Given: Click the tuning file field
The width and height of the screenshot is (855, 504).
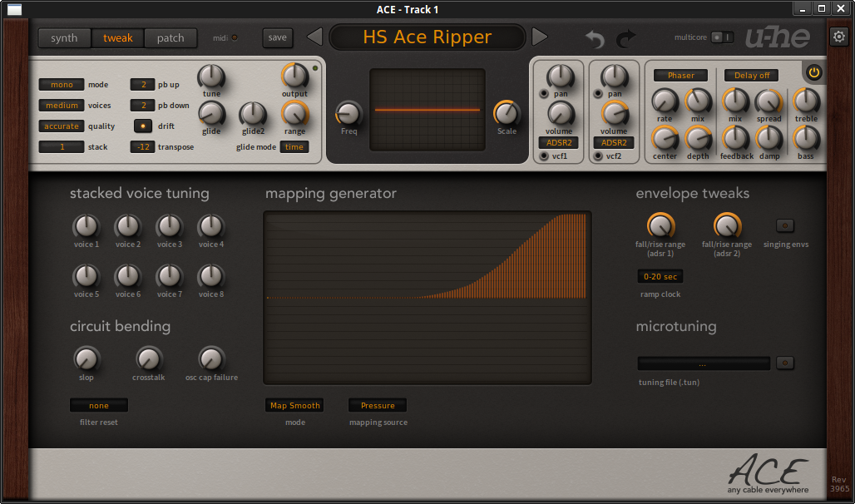Looking at the screenshot, I should 704,363.
